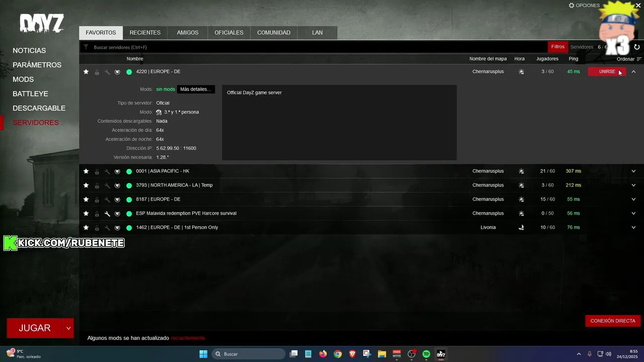Image resolution: width=644 pixels, height=362 pixels.
Task: Click the lock icon on 8187 | EUROPE - DE row
Action: (x=97, y=200)
